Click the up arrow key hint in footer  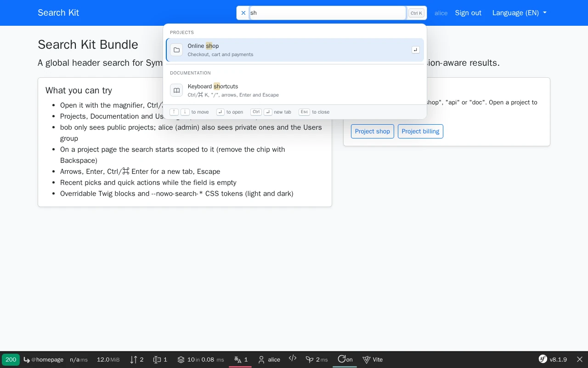pyautogui.click(x=174, y=112)
